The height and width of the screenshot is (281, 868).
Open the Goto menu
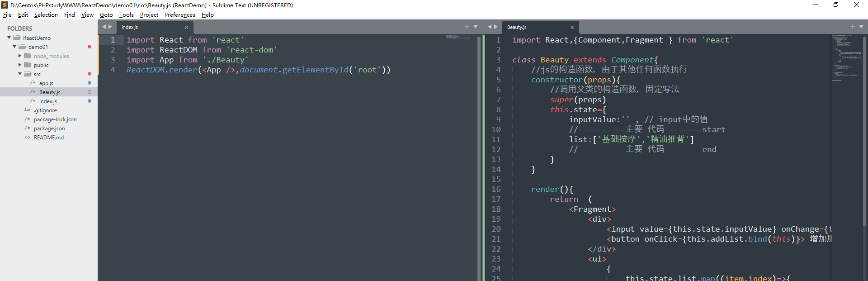click(x=106, y=15)
